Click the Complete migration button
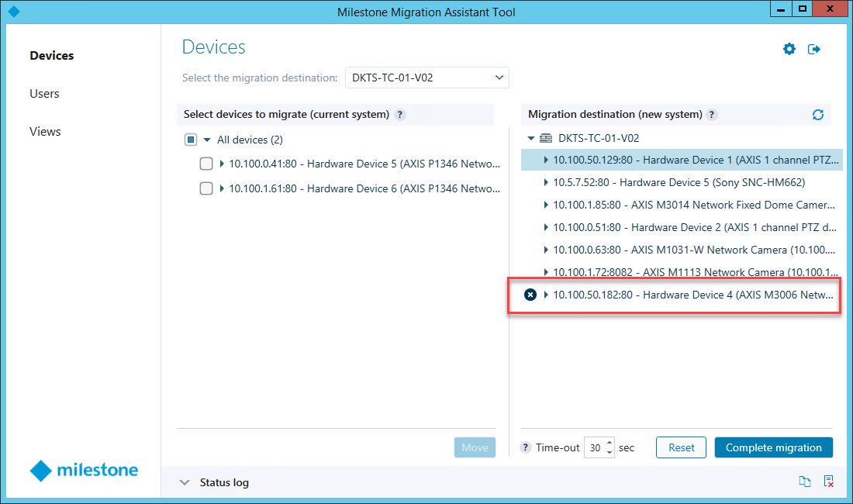Image resolution: width=853 pixels, height=504 pixels. click(x=773, y=447)
